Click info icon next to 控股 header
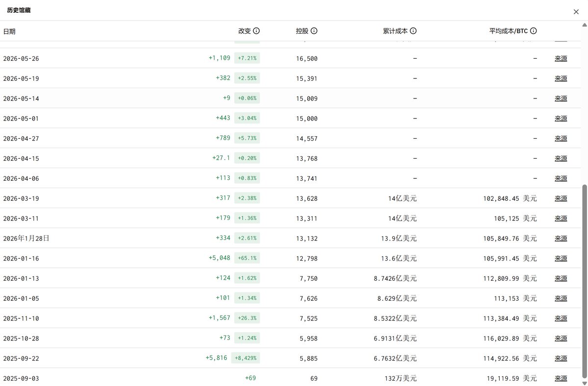 pos(314,31)
